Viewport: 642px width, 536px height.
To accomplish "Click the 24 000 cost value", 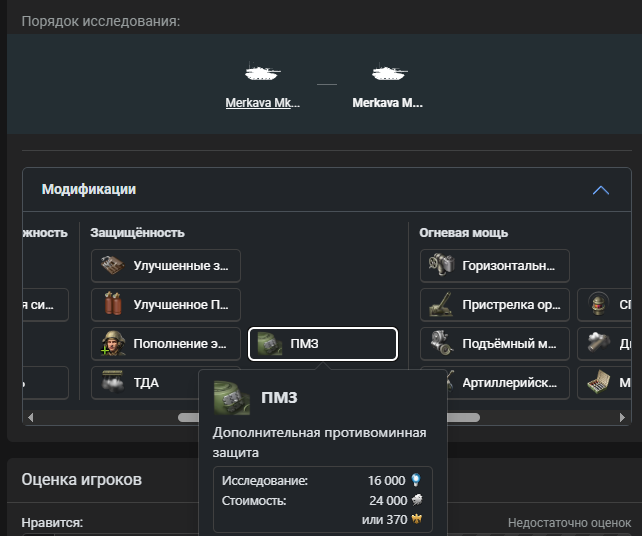I will 388,500.
